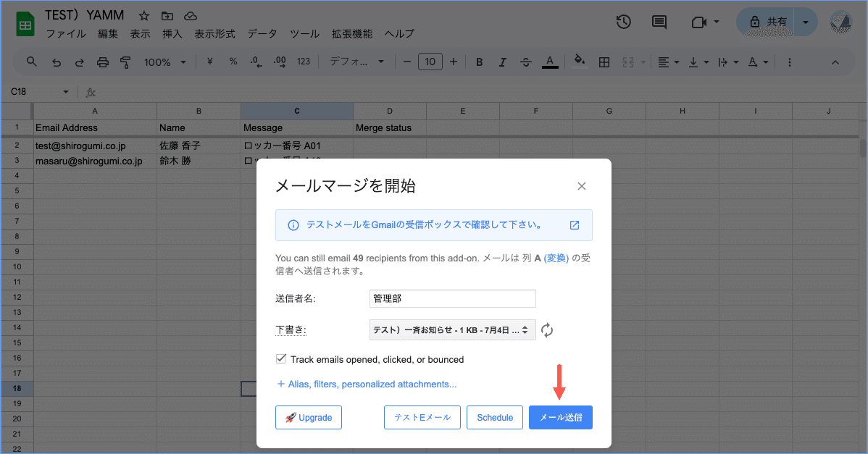
Task: Redo the last action
Action: (x=79, y=62)
